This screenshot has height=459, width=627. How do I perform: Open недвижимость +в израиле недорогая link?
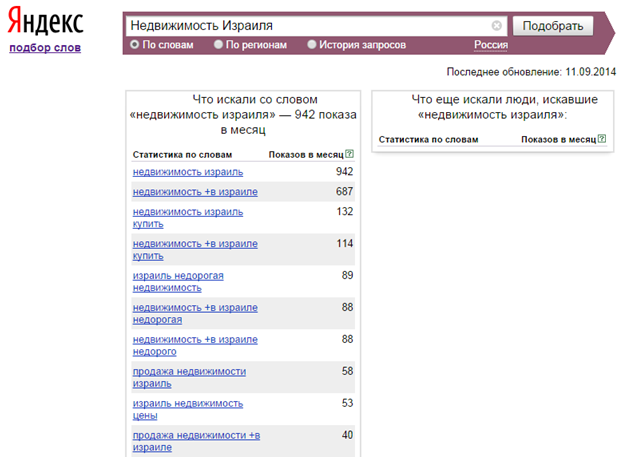pyautogui.click(x=195, y=314)
